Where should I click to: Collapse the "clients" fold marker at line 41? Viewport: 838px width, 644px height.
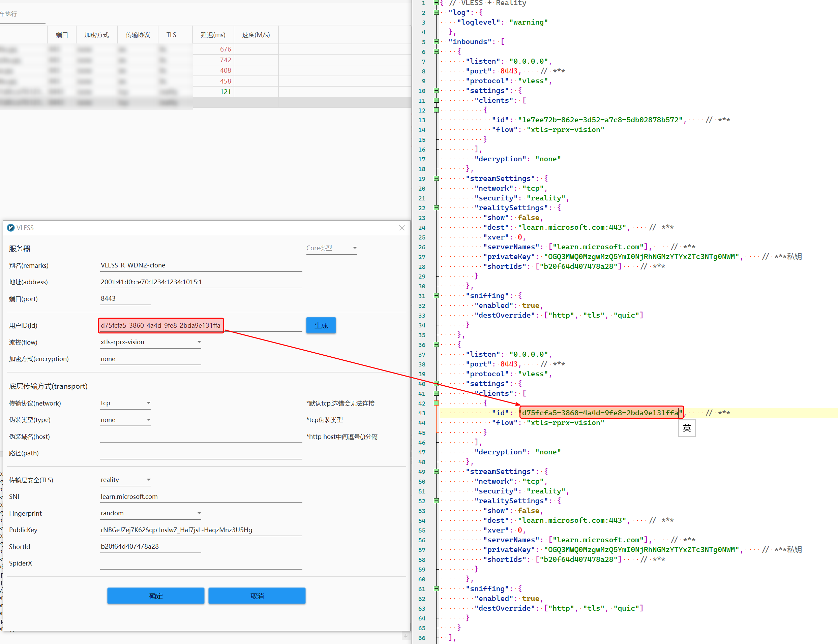pyautogui.click(x=436, y=393)
